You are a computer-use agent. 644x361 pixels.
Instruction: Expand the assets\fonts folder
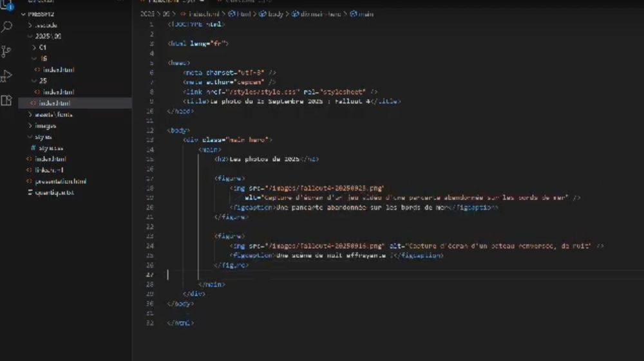(x=30, y=115)
